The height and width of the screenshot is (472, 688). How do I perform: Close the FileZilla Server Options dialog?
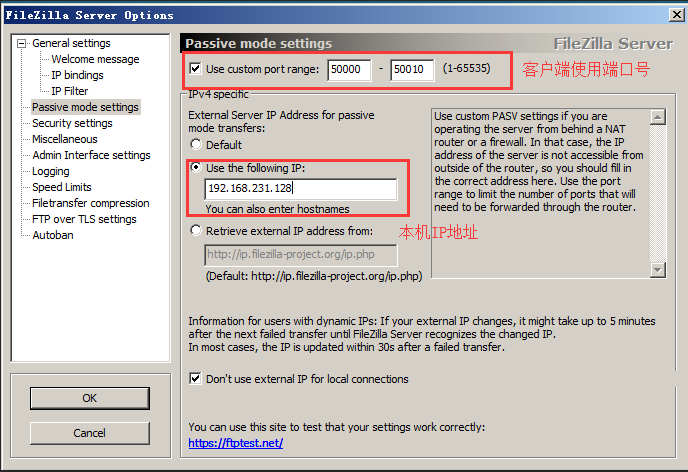tap(677, 15)
